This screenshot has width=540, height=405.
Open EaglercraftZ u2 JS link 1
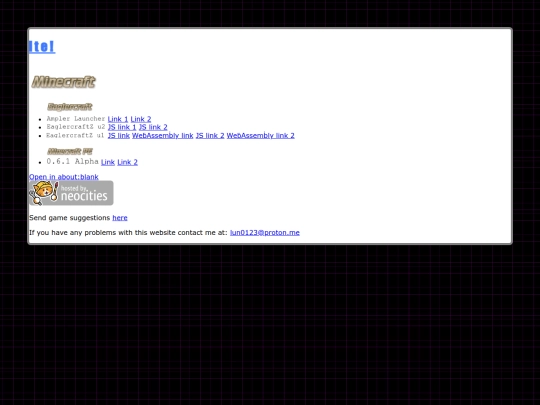click(x=122, y=127)
